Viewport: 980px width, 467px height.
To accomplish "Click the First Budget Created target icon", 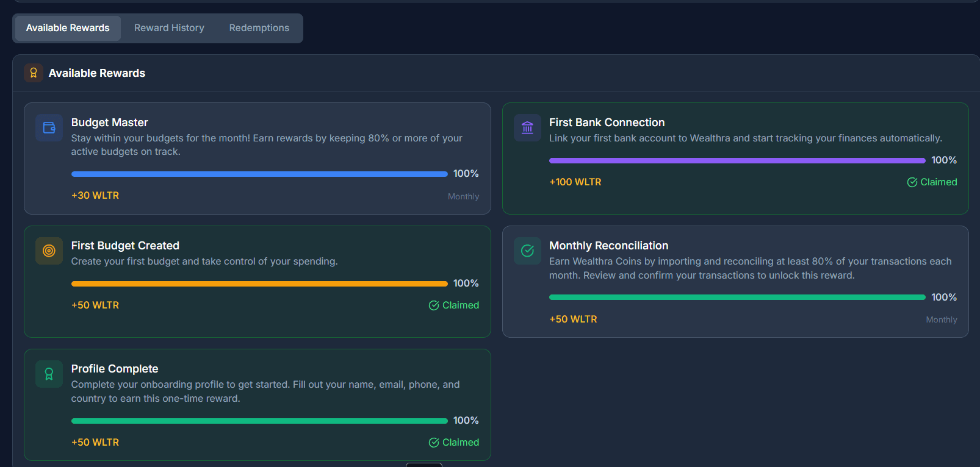I will (49, 251).
